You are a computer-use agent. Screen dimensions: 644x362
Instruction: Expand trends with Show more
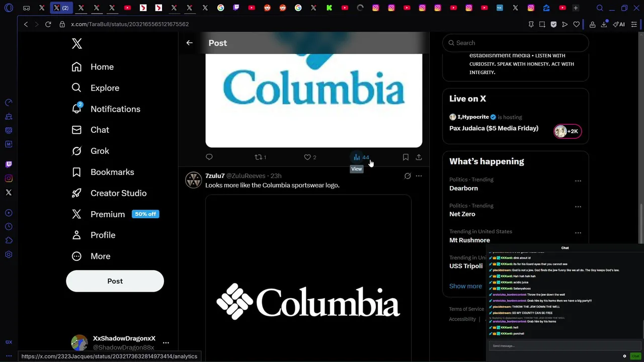tap(465, 286)
